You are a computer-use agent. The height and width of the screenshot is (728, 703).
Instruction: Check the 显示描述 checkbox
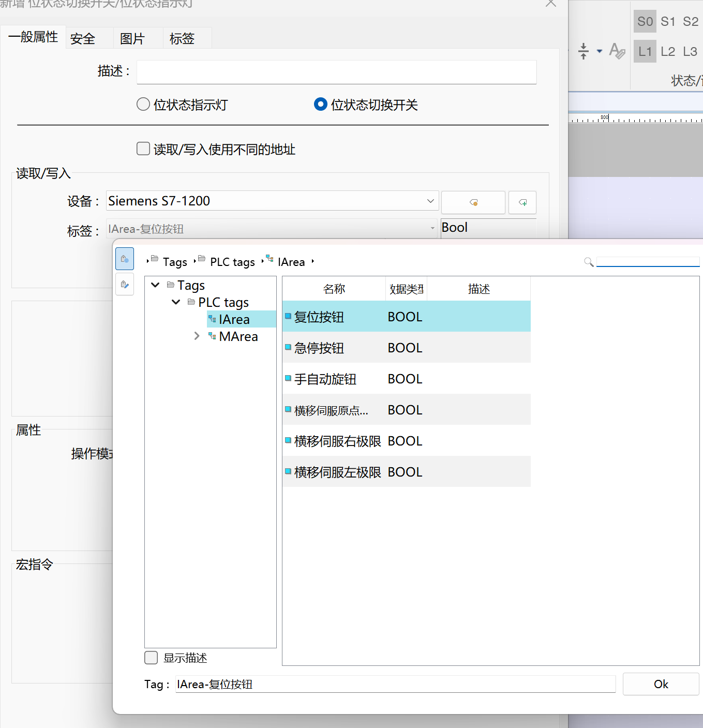[x=151, y=658]
